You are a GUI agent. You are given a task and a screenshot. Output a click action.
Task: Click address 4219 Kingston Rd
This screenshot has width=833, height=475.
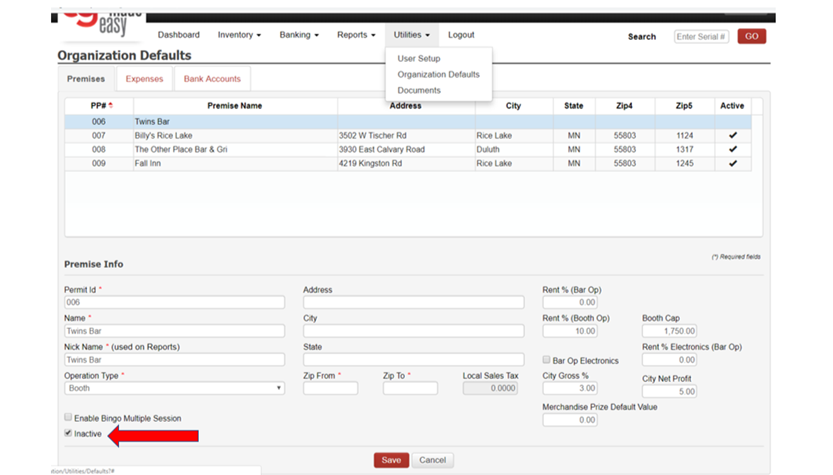pyautogui.click(x=370, y=164)
